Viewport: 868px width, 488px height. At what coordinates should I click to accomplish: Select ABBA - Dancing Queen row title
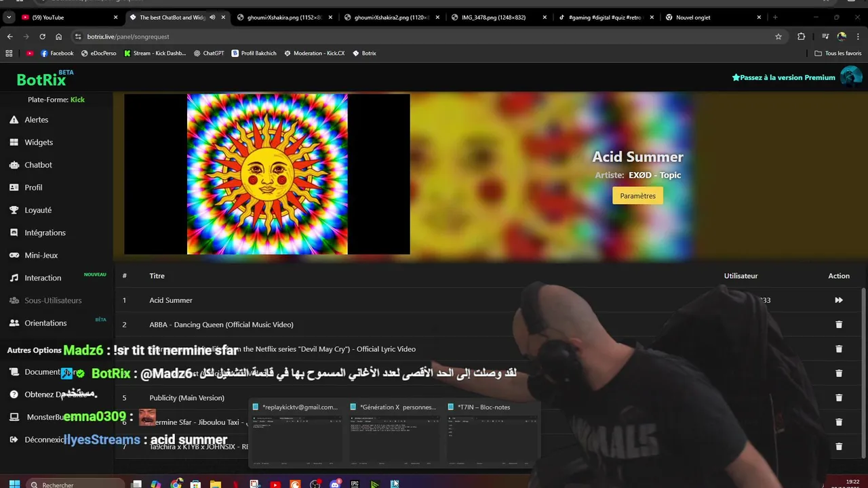(221, 325)
